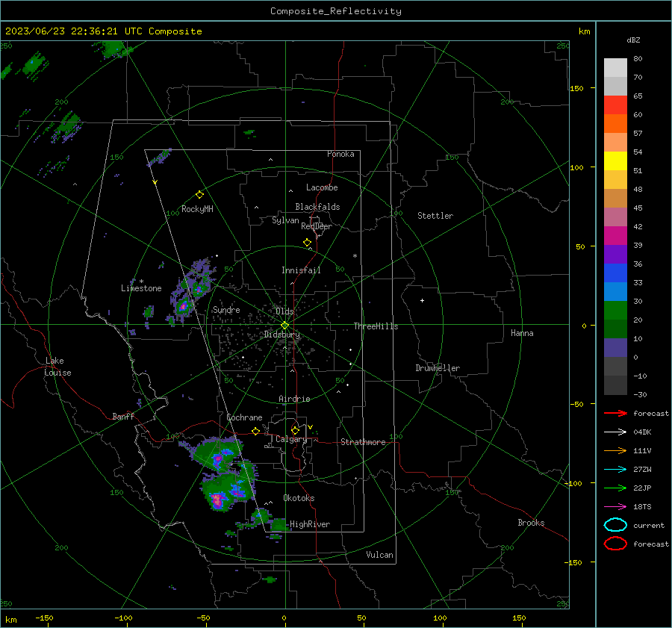Click the 04DK legend label
Image resolution: width=672 pixels, height=628 pixels.
click(642, 432)
